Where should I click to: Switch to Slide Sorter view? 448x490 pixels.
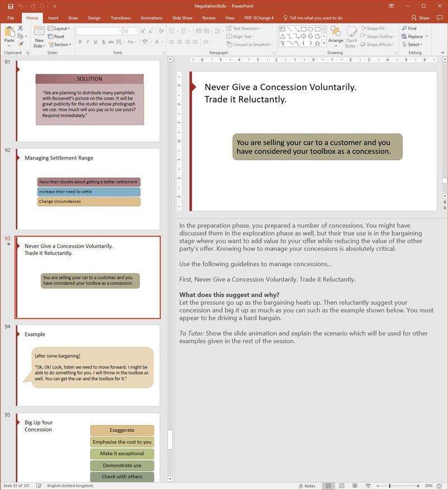[342, 486]
